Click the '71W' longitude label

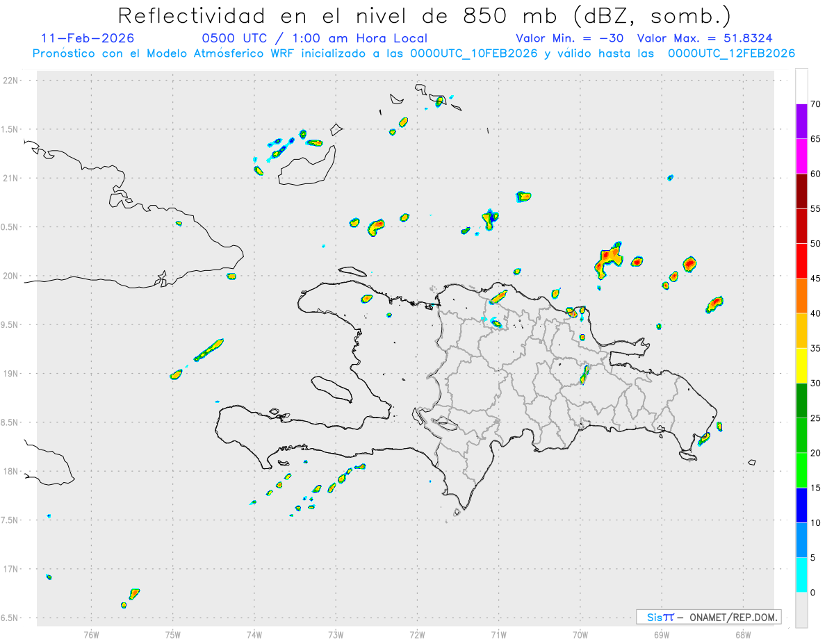tap(498, 635)
